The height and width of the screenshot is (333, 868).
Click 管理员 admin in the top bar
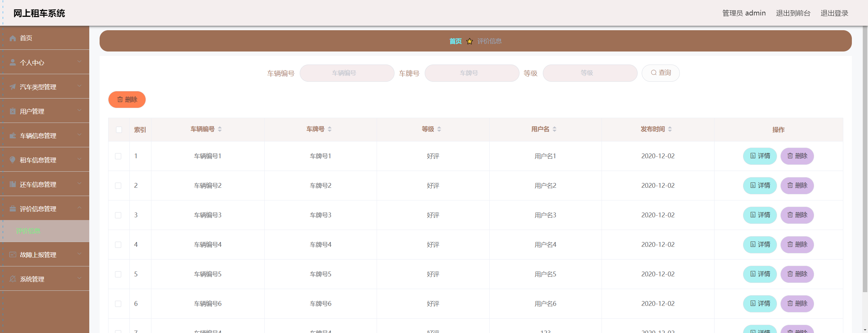coord(744,13)
